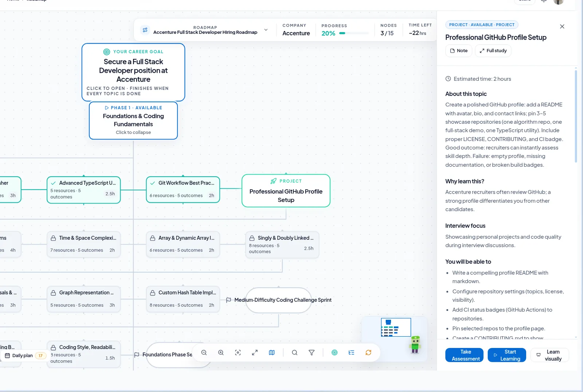Screen dimensions: 583x392
Task: Select the Graph Representation node
Action: pyautogui.click(x=84, y=299)
